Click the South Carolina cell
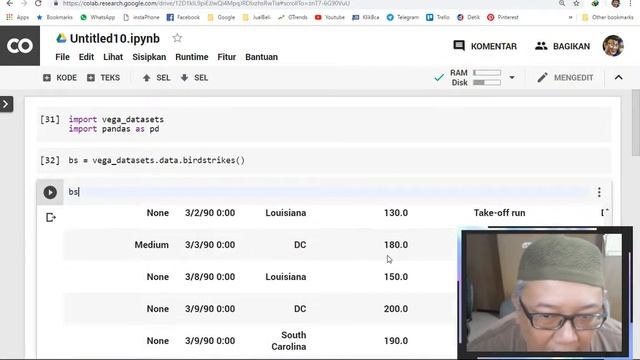 coord(289,340)
